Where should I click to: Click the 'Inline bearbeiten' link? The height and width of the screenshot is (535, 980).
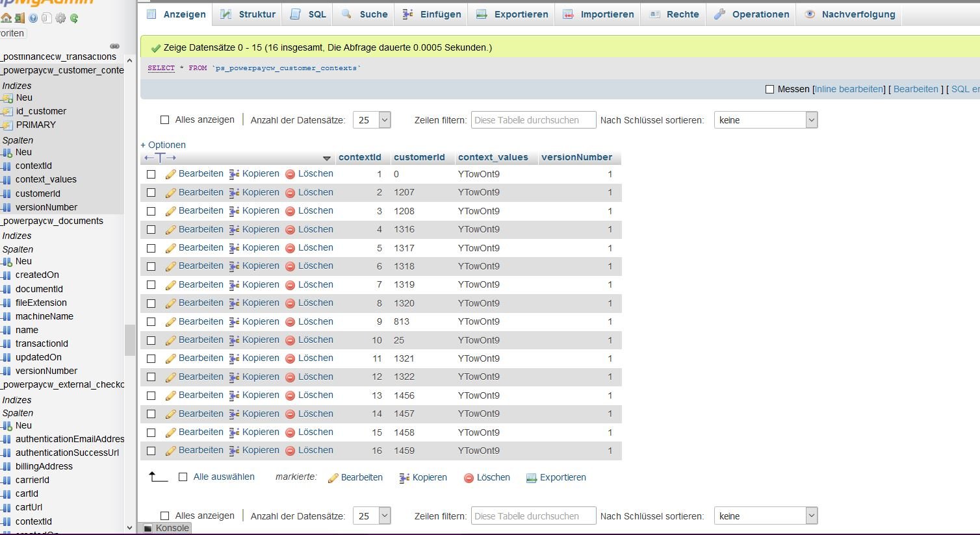tap(849, 90)
